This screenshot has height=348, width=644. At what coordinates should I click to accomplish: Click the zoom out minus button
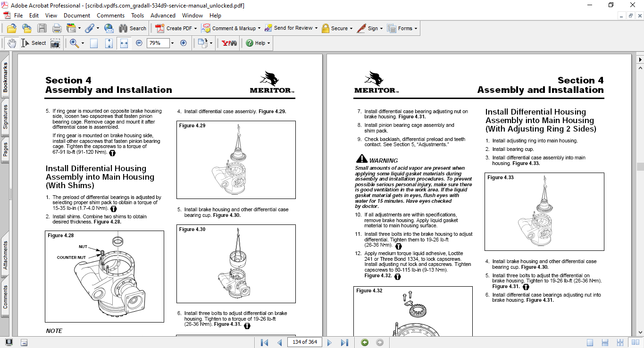[x=139, y=43]
